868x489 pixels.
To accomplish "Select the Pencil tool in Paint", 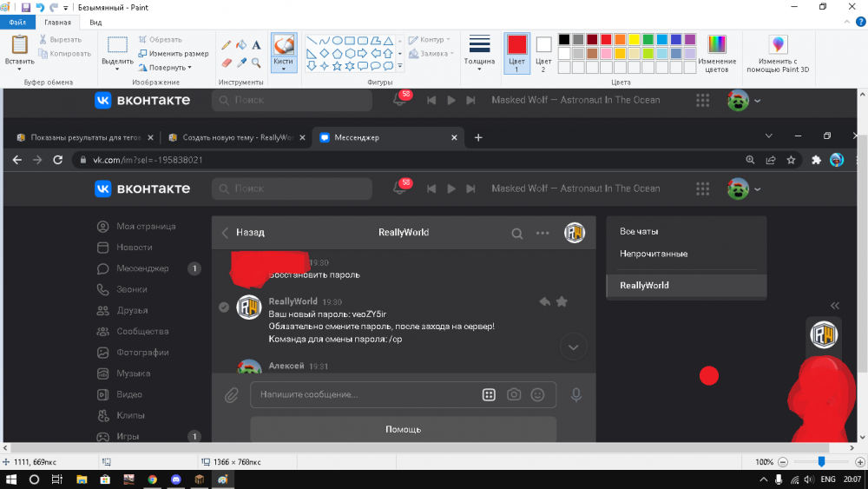I will (227, 45).
